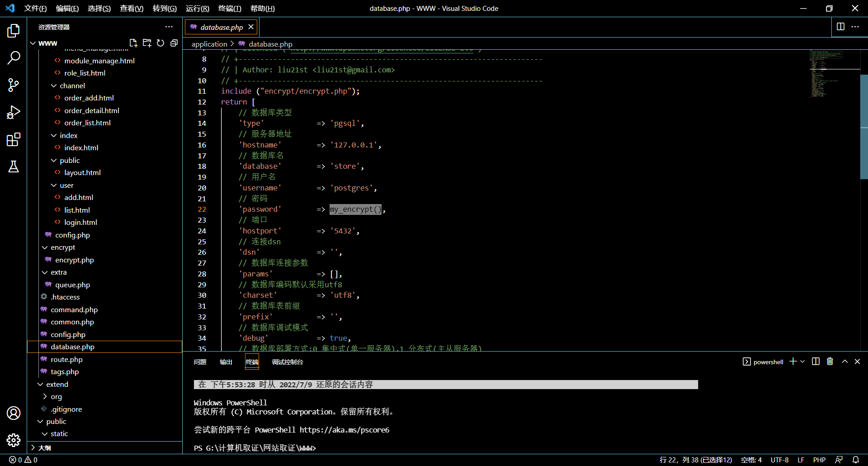Switch to the 输出 panel tab

point(226,361)
